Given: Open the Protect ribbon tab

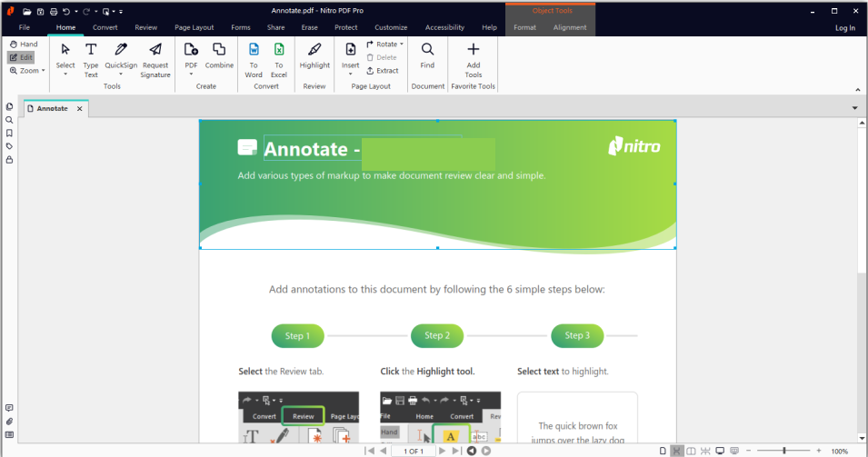Looking at the screenshot, I should [x=346, y=27].
